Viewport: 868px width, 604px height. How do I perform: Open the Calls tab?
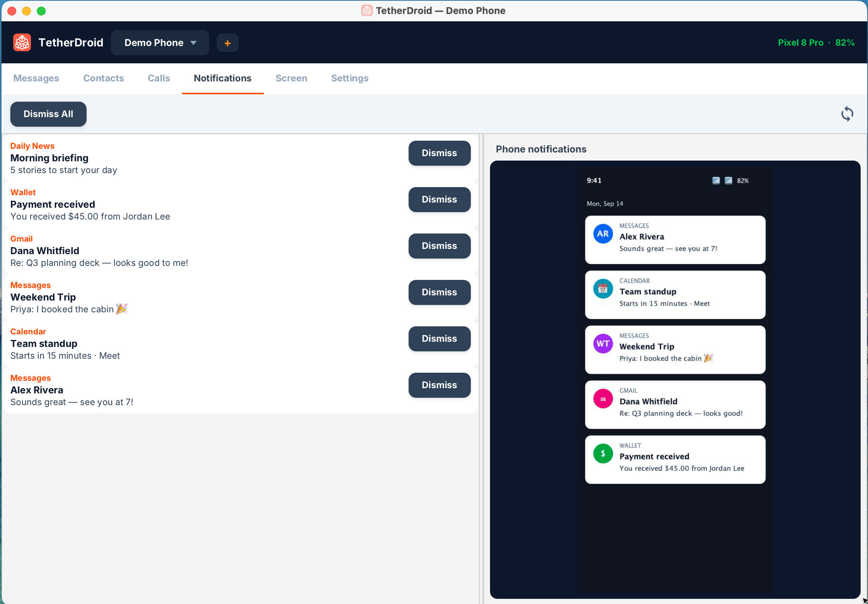tap(159, 78)
